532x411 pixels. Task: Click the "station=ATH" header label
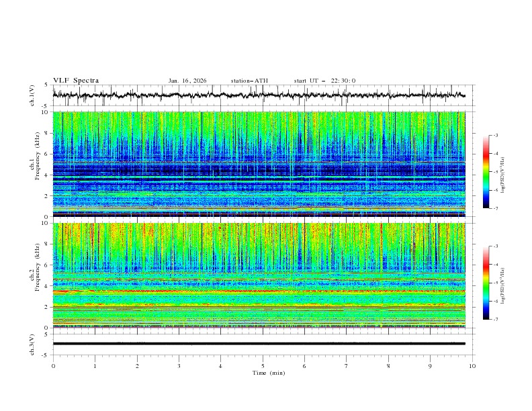click(x=249, y=81)
